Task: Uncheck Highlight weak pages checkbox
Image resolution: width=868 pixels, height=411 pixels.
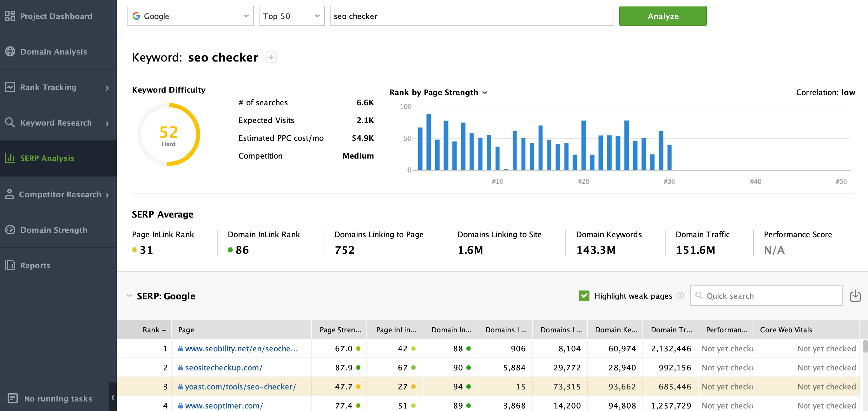Action: pyautogui.click(x=584, y=296)
